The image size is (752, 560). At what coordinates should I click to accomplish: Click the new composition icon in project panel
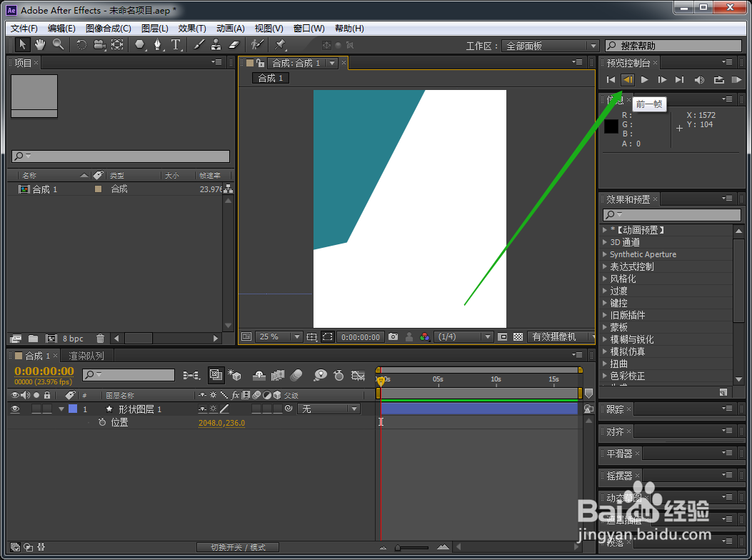pyautogui.click(x=51, y=339)
